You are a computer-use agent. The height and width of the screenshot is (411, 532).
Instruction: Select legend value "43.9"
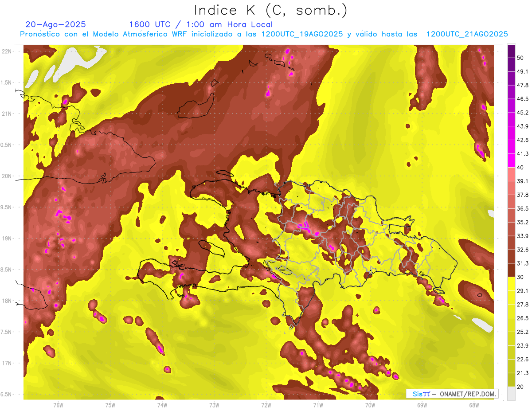pyautogui.click(x=523, y=126)
